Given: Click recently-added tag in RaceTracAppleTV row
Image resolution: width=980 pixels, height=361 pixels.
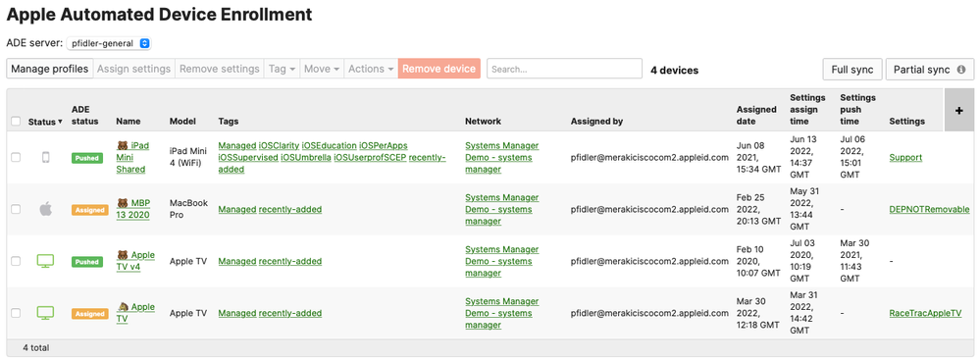Looking at the screenshot, I should [290, 313].
